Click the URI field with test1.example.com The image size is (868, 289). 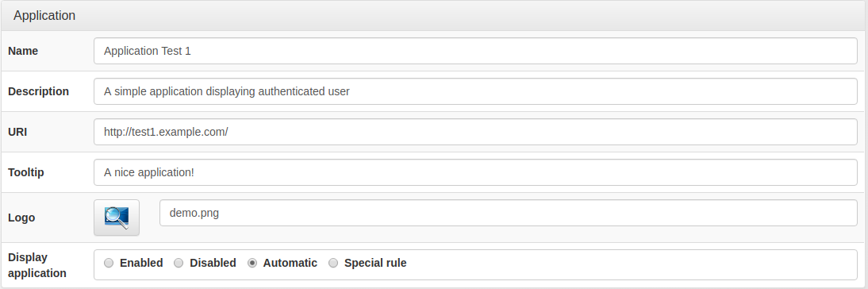tap(475, 132)
